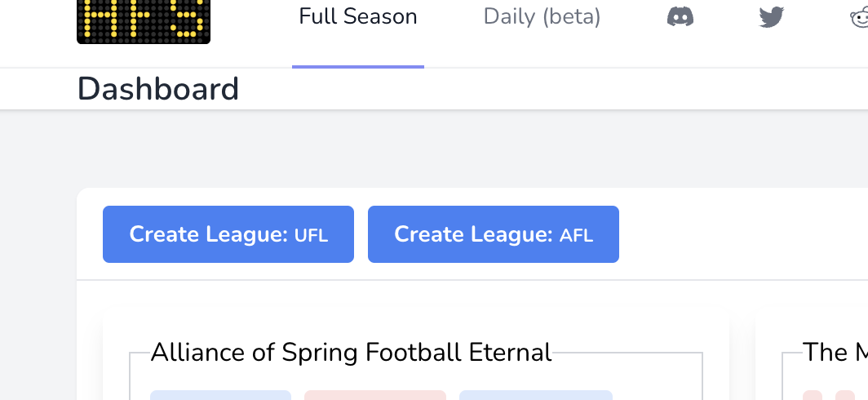
Task: Click empty header bar right of Dashboard heading
Action: [530, 89]
